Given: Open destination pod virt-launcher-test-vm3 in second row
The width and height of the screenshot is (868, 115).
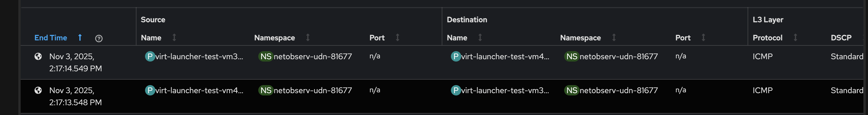Looking at the screenshot, I should (505, 90).
